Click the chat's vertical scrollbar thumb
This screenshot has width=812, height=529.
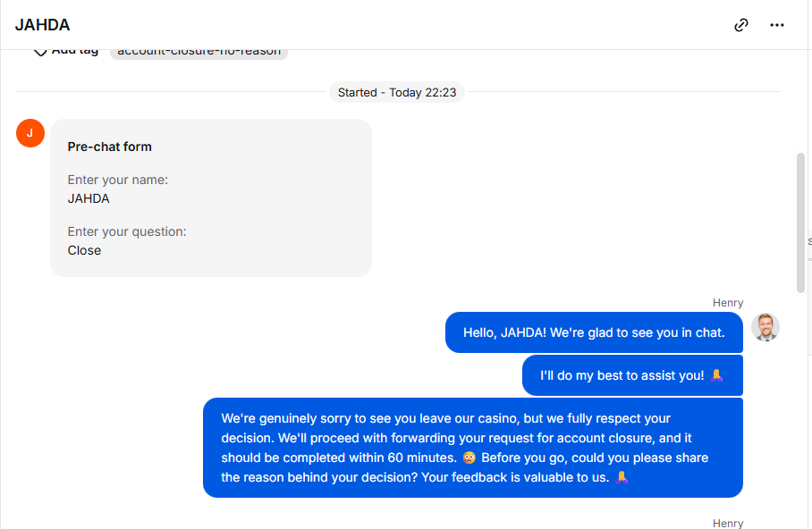[800, 223]
